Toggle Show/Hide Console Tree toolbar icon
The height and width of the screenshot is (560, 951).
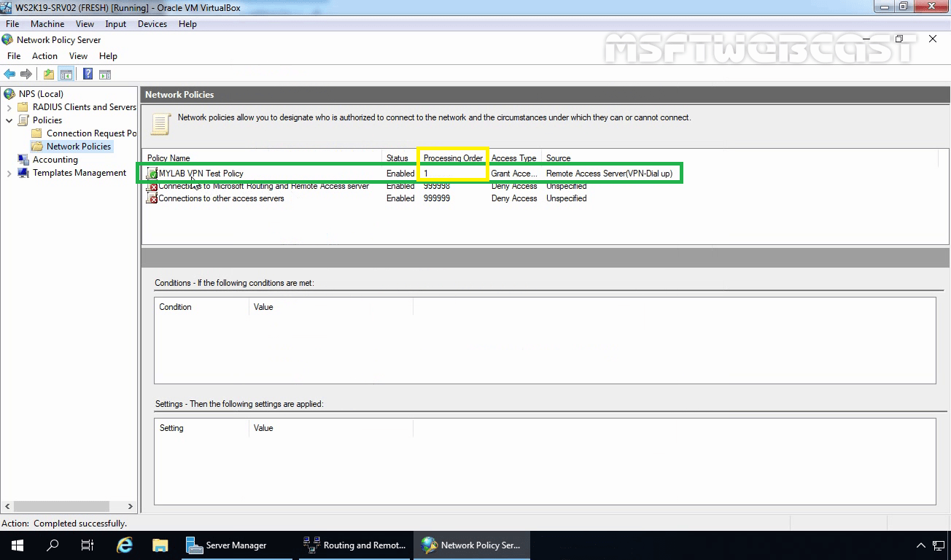point(66,74)
